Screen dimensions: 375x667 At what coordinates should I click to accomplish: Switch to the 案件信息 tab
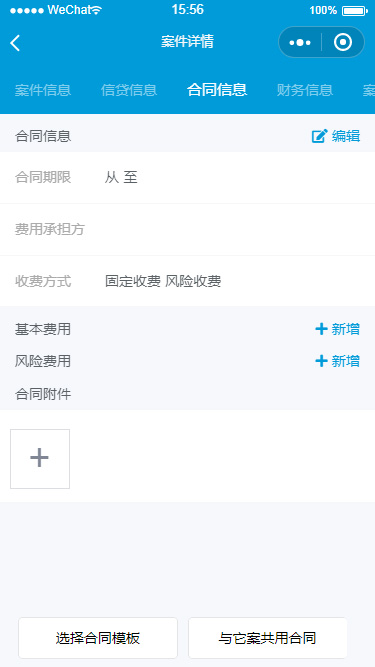pos(43,90)
